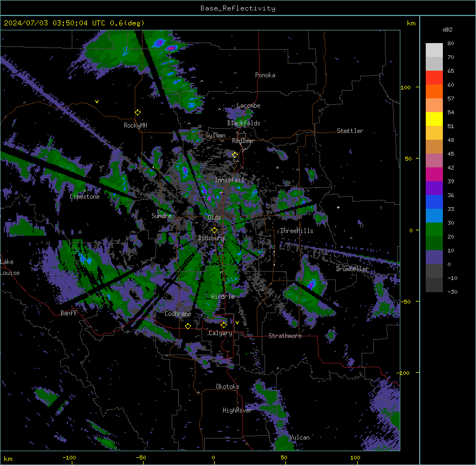Click the ThreeHills label
This screenshot has height=465, width=476.
click(297, 231)
